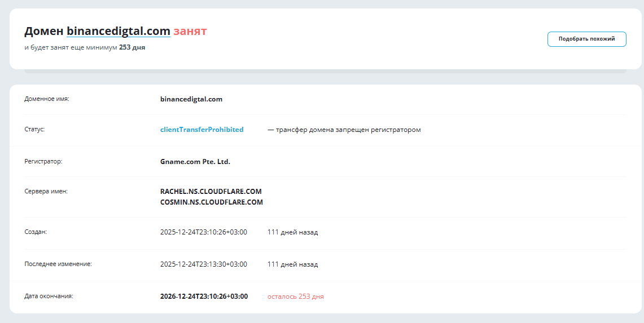Image resolution: width=644 pixels, height=323 pixels.
Task: Open the underlined binancedigtal.com link in the heading
Action: (x=119, y=31)
